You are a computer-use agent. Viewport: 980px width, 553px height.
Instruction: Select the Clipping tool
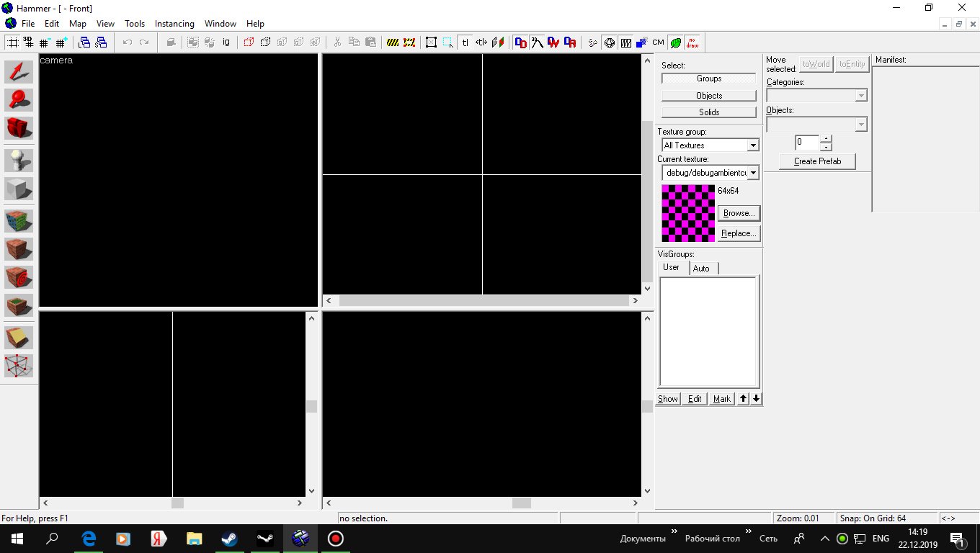(x=19, y=337)
